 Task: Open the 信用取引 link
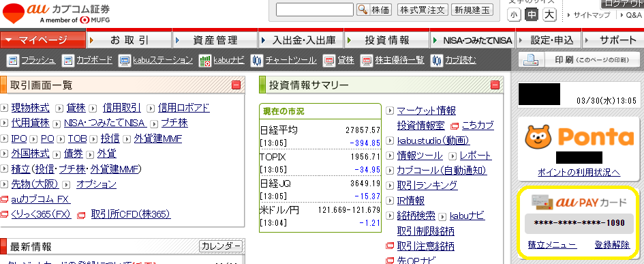pyautogui.click(x=122, y=108)
